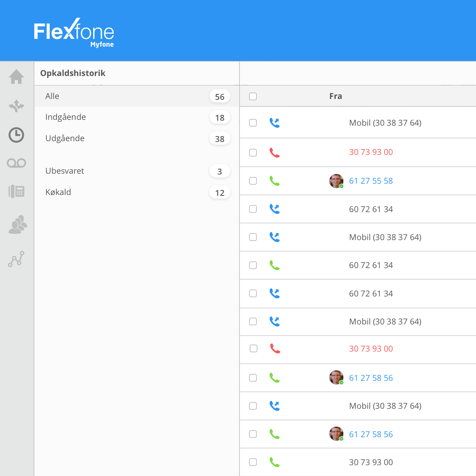The width and height of the screenshot is (476, 476).
Task: Tick the checkbox for 61 27 55 58
Action: click(x=253, y=181)
